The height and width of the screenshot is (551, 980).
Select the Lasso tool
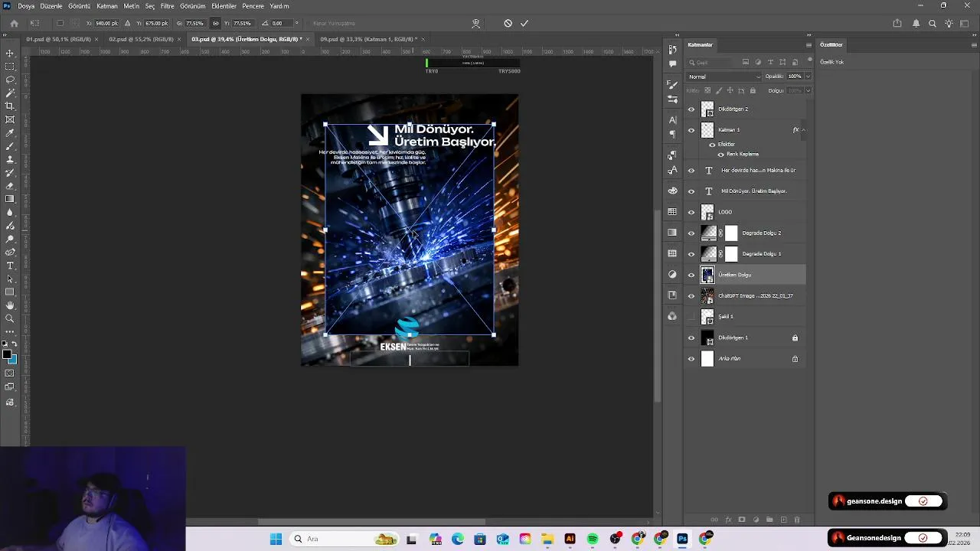pos(10,80)
